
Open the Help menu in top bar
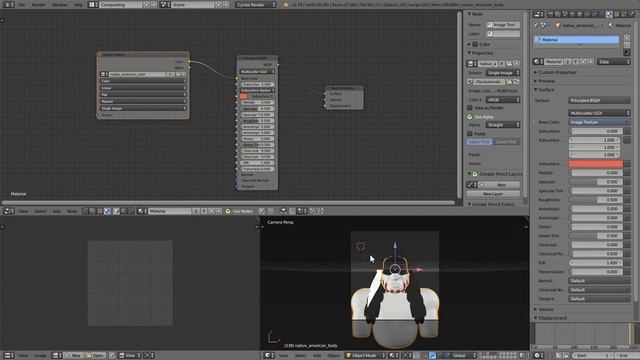[x=78, y=5]
